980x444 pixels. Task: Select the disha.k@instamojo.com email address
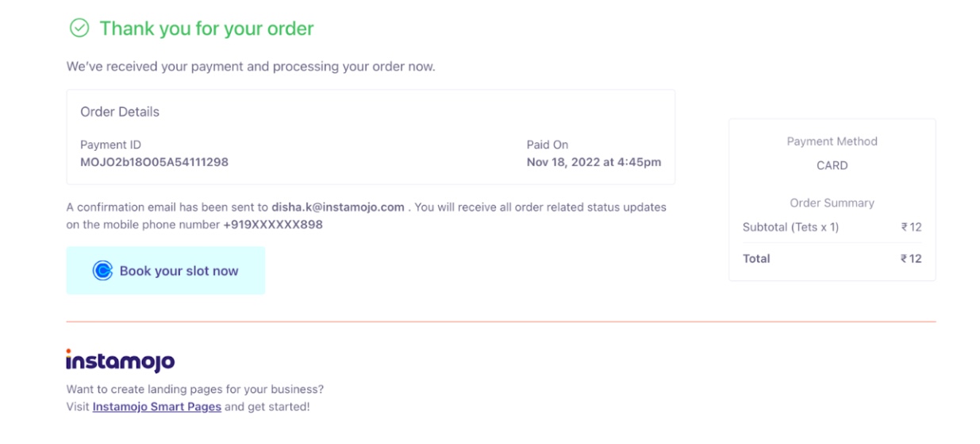point(338,207)
